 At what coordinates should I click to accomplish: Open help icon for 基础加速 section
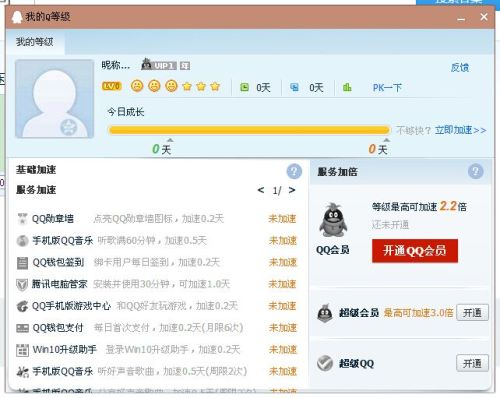(294, 172)
